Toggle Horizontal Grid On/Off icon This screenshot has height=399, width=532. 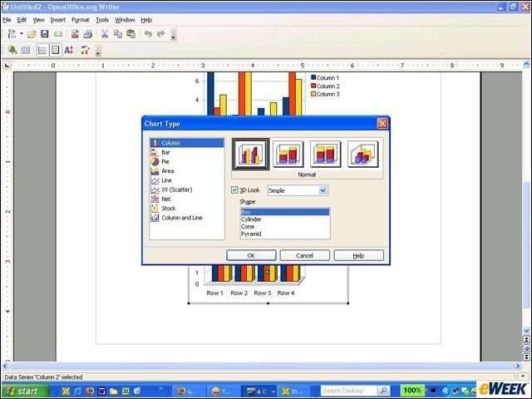42,51
